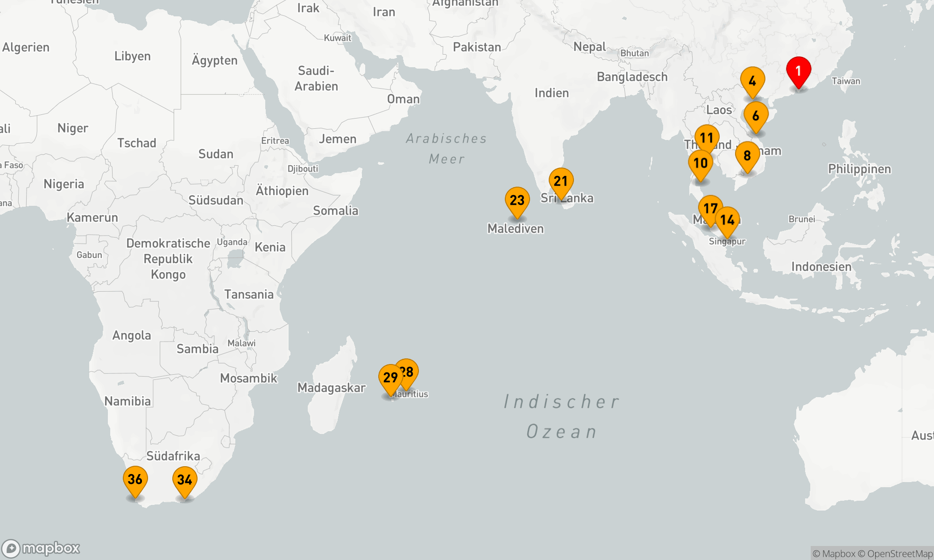Open the Mapbox logo link
Screen dimensions: 934x560
click(x=41, y=548)
